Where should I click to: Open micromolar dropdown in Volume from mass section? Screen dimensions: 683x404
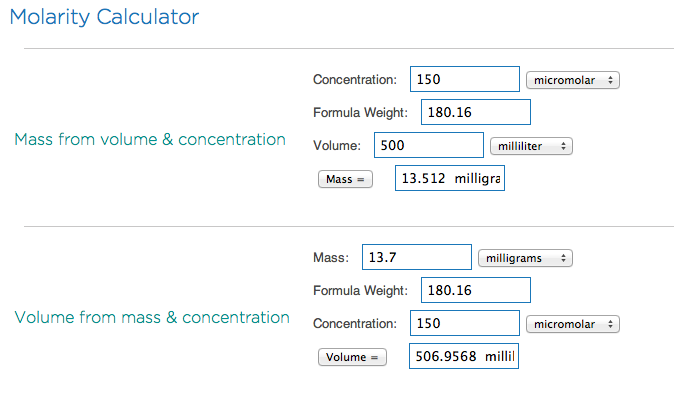(x=573, y=324)
